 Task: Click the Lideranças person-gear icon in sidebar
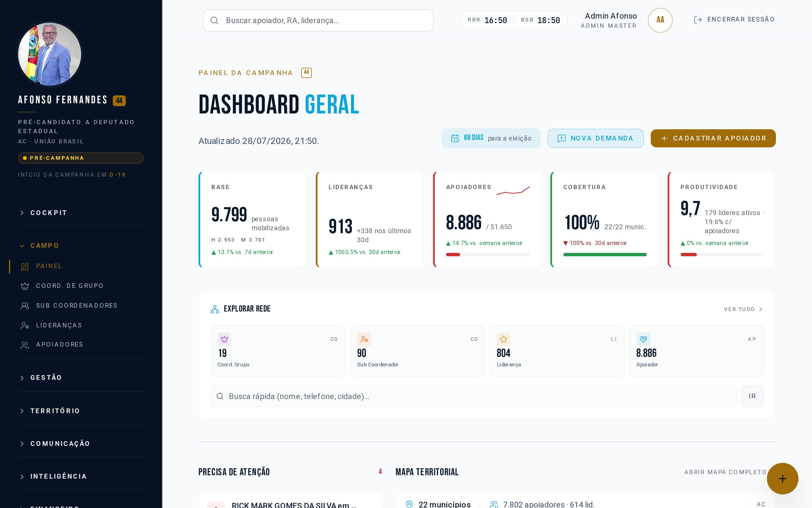point(25,325)
